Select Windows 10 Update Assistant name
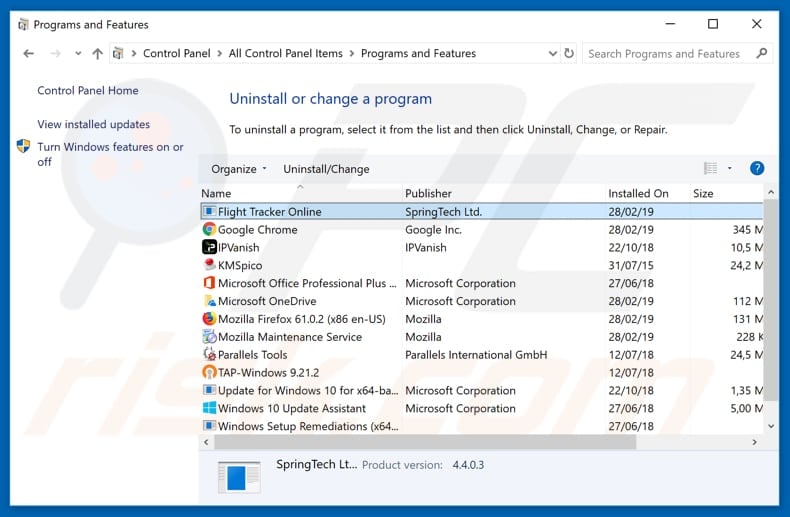 point(292,409)
